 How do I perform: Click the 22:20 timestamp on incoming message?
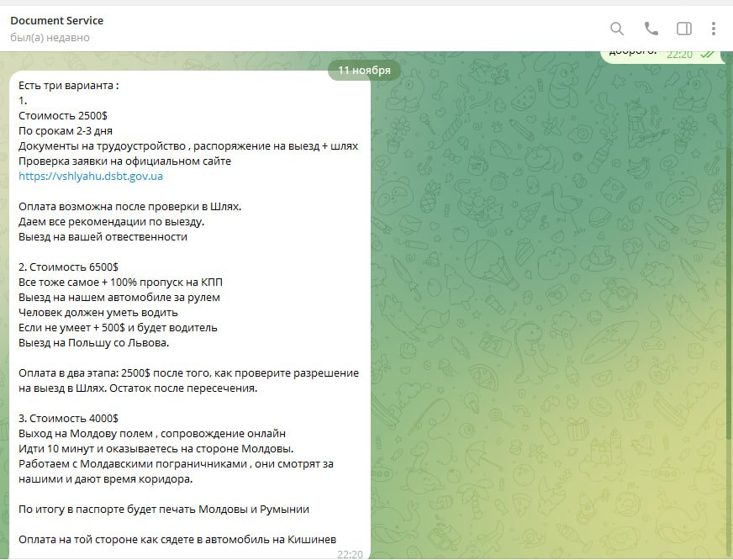click(x=350, y=554)
